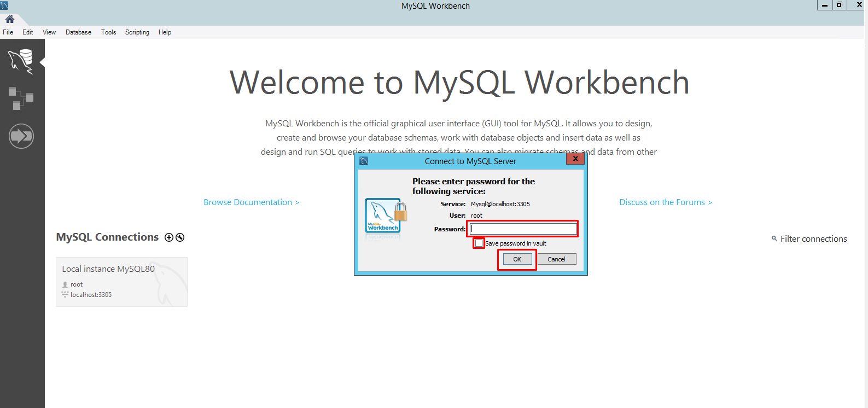Screen dimensions: 868x408
Task: Click the 'root' user in connection tile
Action: [77, 284]
